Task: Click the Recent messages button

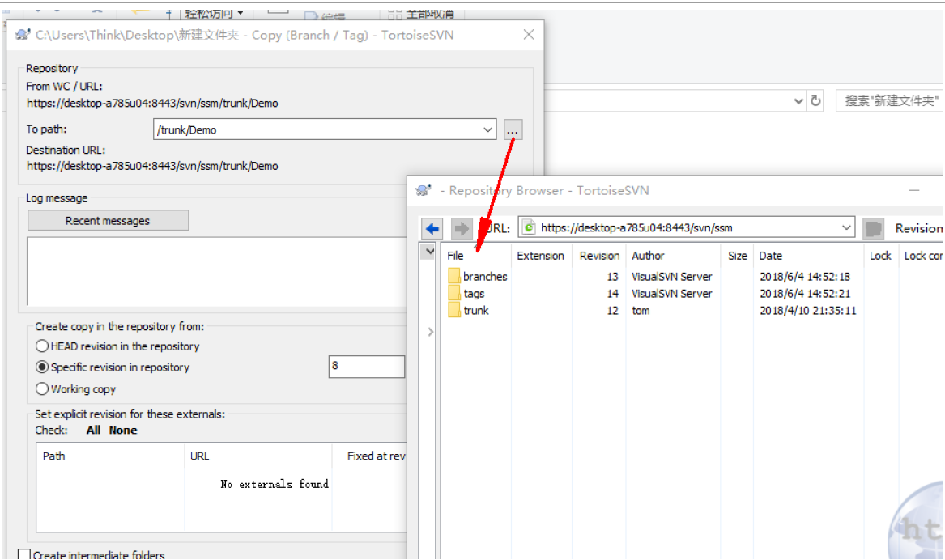Action: click(x=108, y=220)
